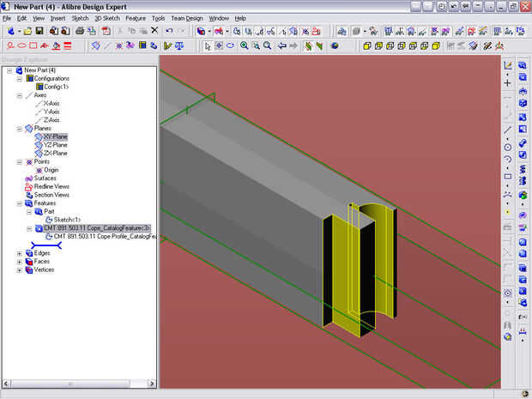Open the Feature menu
532x399 pixels.
135,17
